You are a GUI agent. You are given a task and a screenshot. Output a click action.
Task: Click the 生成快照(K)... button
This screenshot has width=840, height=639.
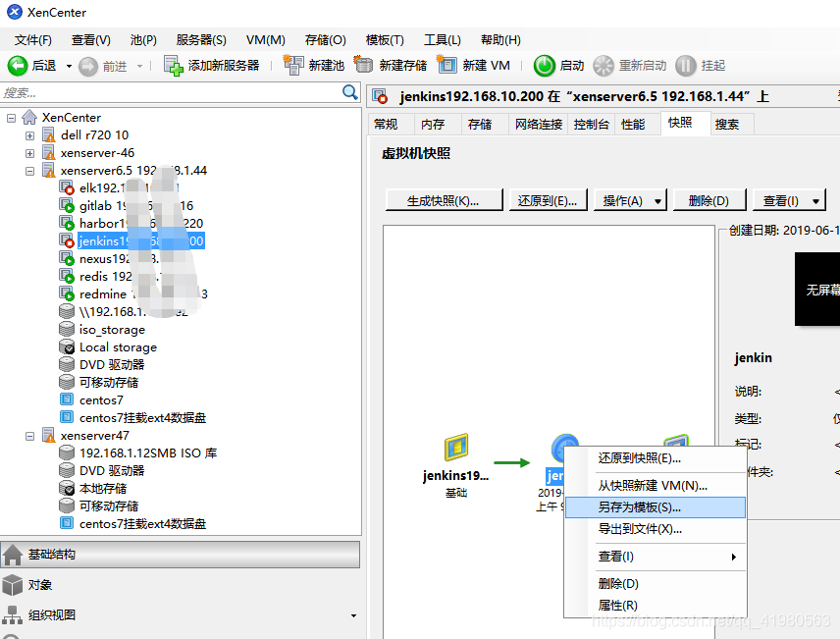[444, 201]
